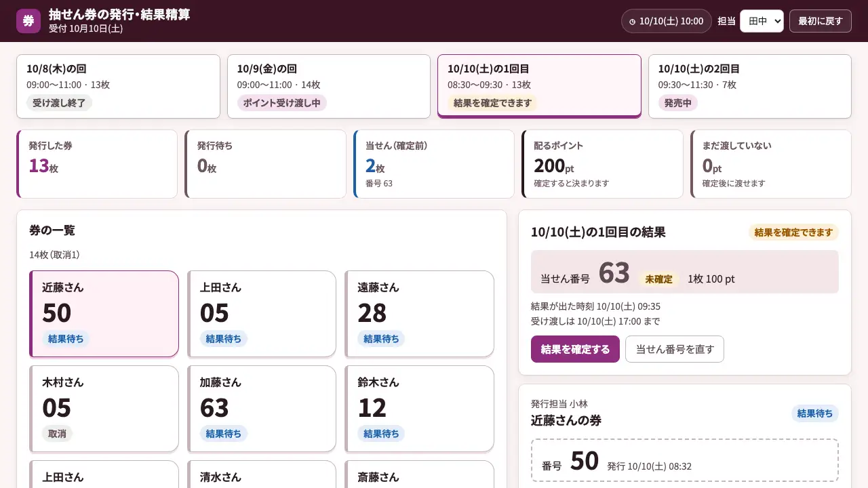The width and height of the screenshot is (868, 488).
Task: Choose 加藤さん's ticket card number 63
Action: 262,409
